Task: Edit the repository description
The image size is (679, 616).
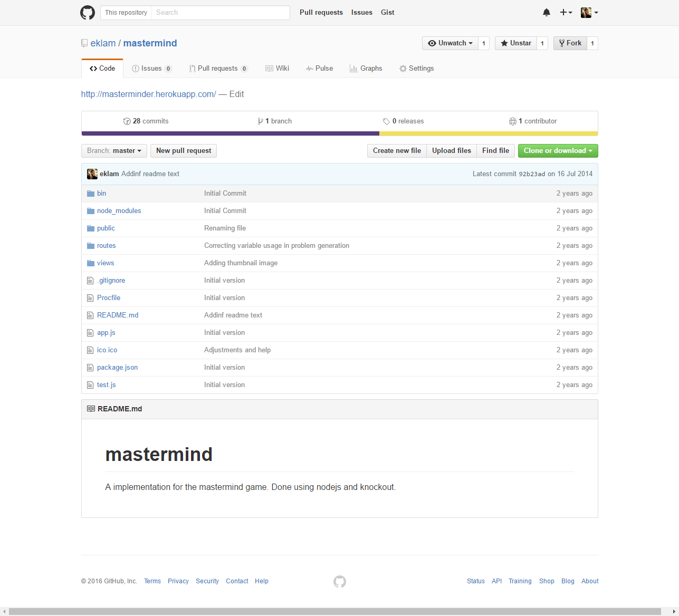Action: (x=236, y=94)
